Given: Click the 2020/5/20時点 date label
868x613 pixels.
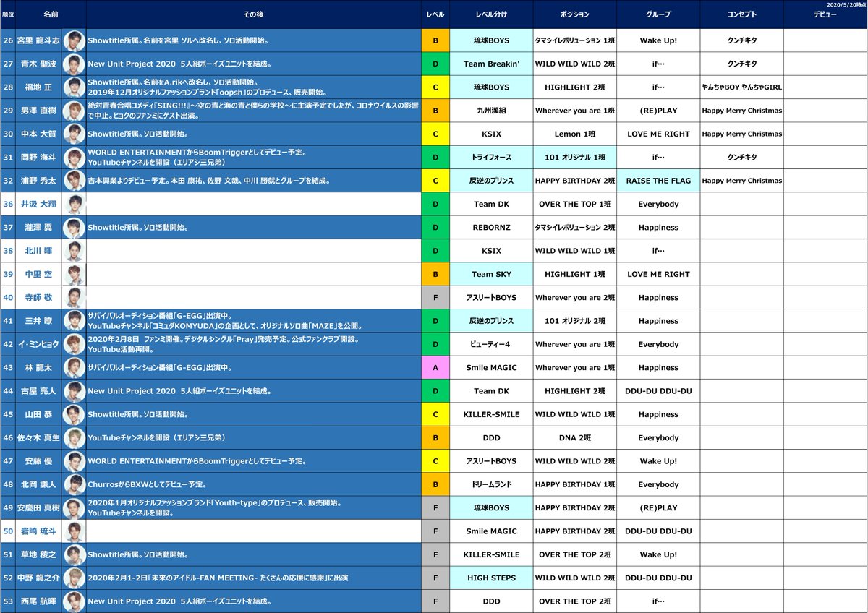Looking at the screenshot, I should point(846,4).
